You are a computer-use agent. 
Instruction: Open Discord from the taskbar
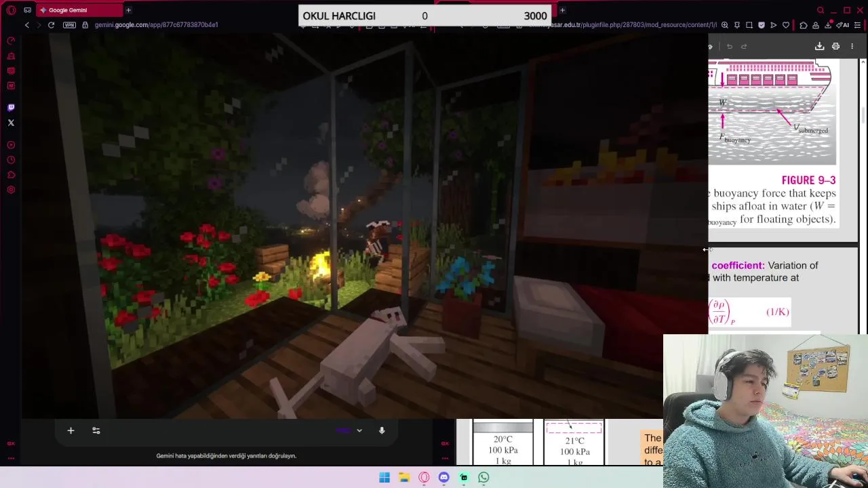[443, 477]
